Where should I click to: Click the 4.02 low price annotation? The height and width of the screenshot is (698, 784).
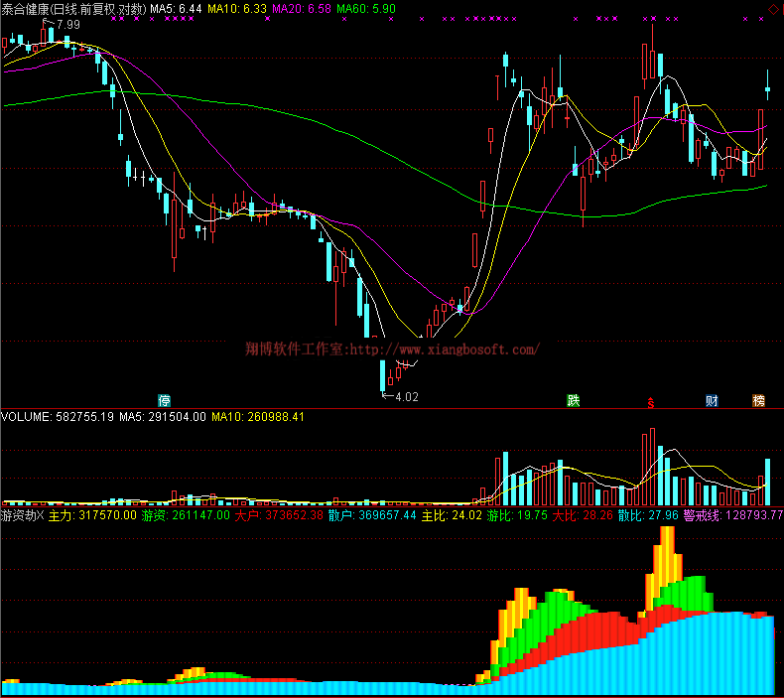click(x=407, y=397)
